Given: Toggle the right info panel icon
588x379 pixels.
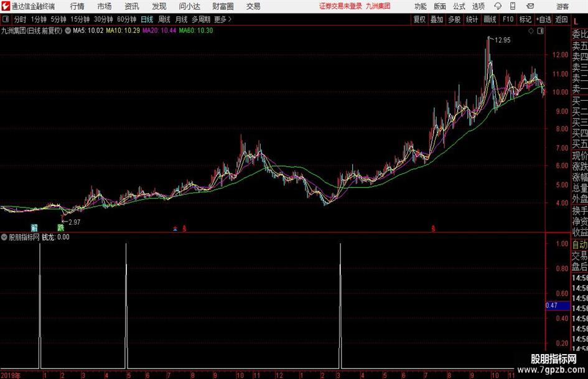Looking at the screenshot, I should pos(540,31).
